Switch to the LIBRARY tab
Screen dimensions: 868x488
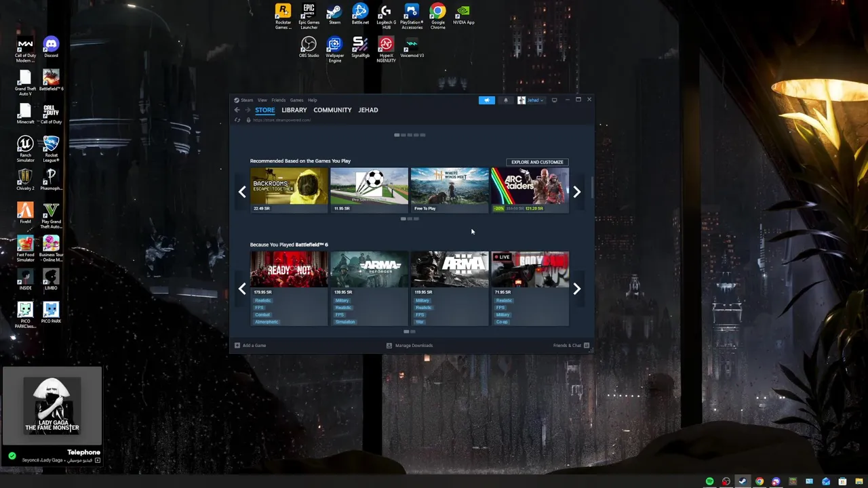[x=294, y=110]
